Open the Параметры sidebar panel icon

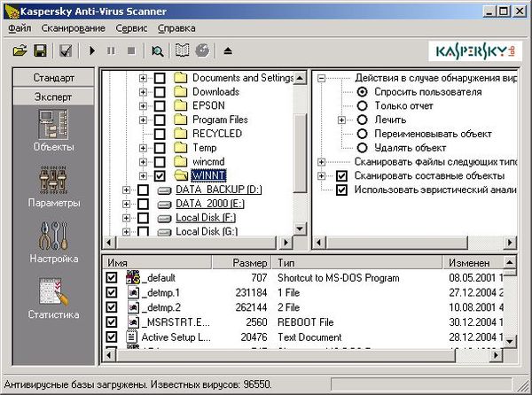(x=53, y=180)
